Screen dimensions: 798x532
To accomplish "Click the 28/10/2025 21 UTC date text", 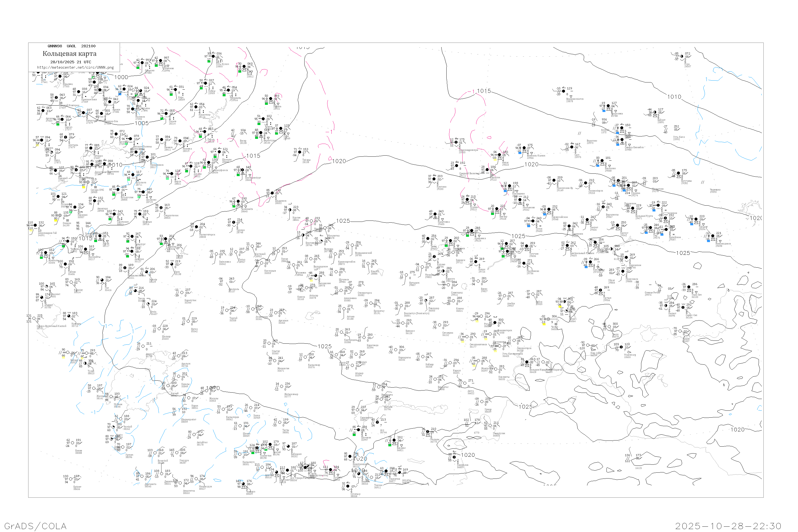I will (x=70, y=62).
